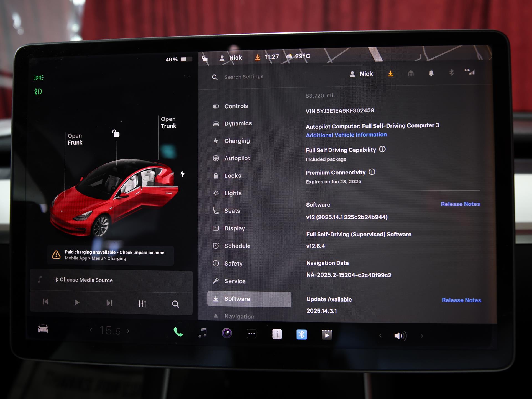Image resolution: width=532 pixels, height=399 pixels.
Task: Open notifications bell icon
Action: click(x=431, y=73)
